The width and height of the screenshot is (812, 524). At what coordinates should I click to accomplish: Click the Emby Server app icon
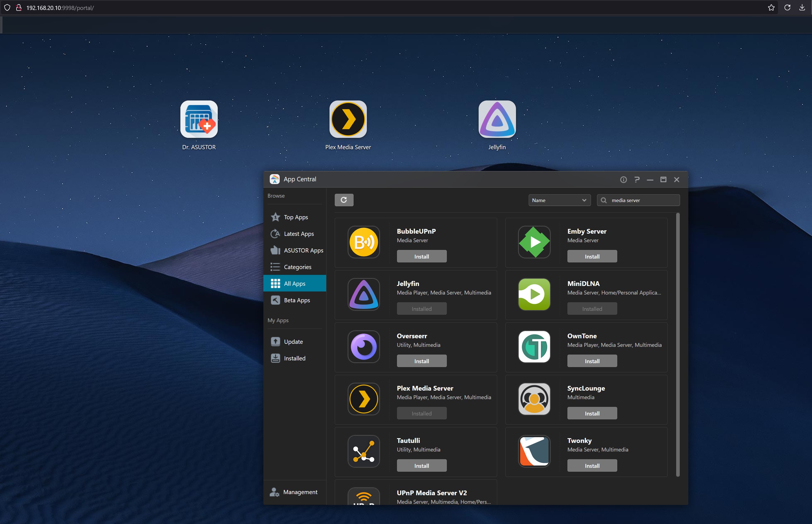point(534,242)
